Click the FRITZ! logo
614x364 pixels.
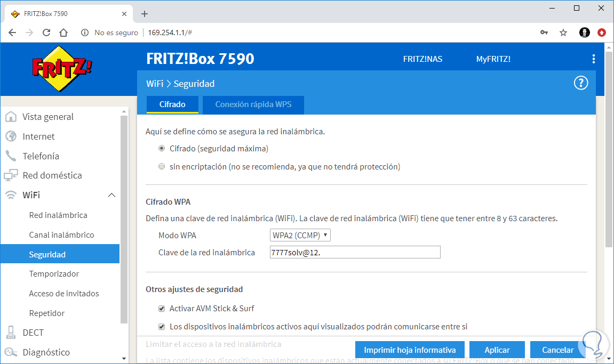coord(61,69)
